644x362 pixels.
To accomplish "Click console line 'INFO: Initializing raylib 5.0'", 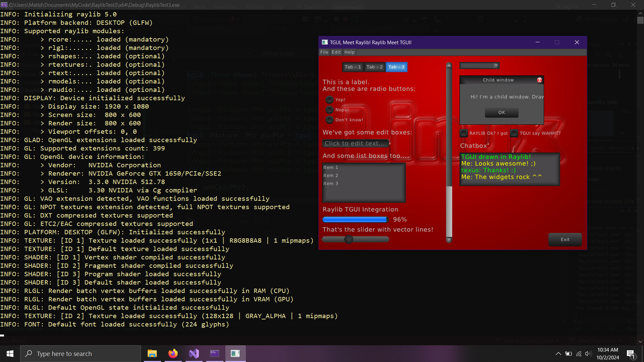I will [58, 14].
